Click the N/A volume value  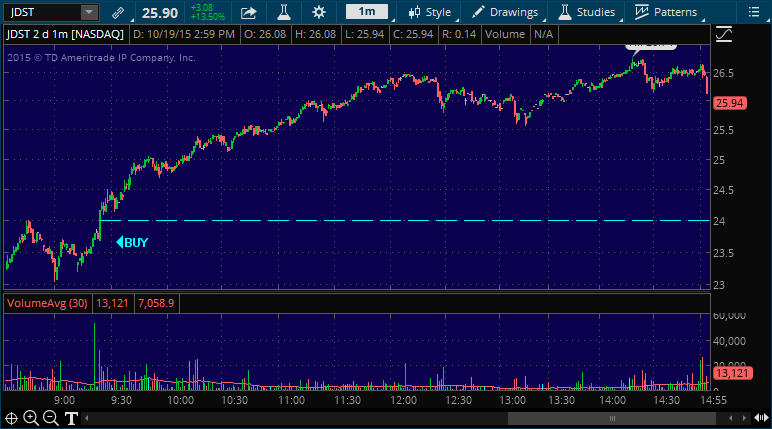coord(544,34)
